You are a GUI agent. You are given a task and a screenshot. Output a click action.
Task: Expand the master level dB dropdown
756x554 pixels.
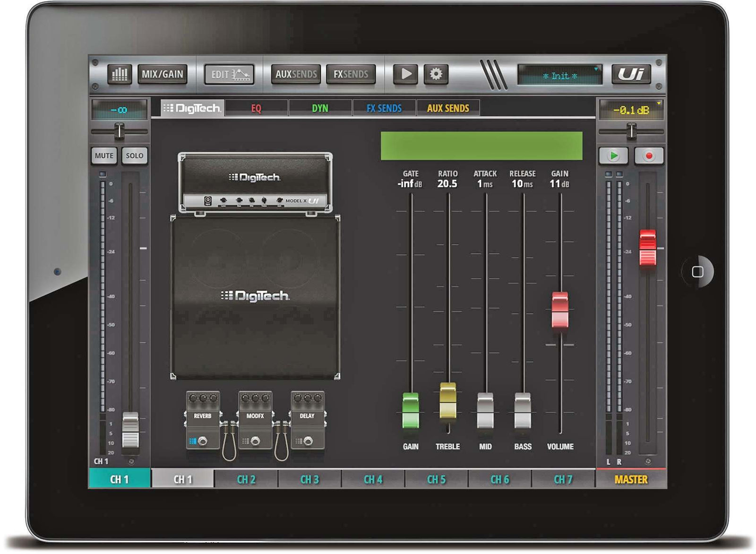659,103
